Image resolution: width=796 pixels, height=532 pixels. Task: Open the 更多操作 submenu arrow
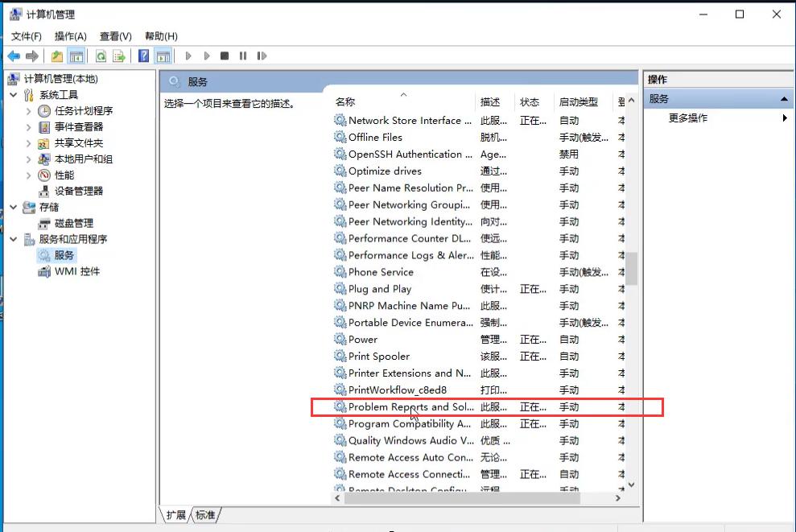(785, 118)
